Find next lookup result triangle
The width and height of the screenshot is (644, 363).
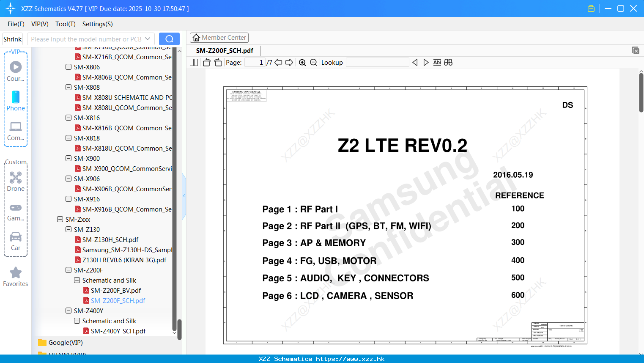click(426, 63)
